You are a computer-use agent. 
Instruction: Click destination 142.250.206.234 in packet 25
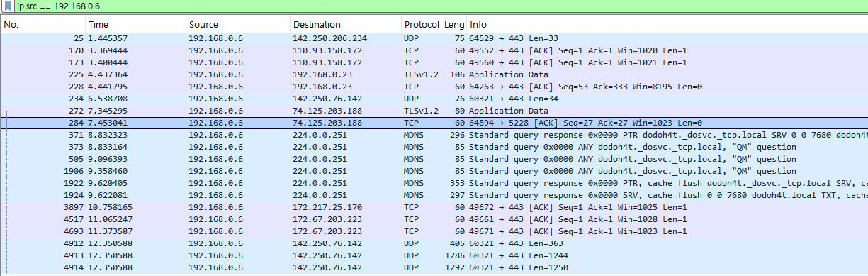[x=329, y=38]
